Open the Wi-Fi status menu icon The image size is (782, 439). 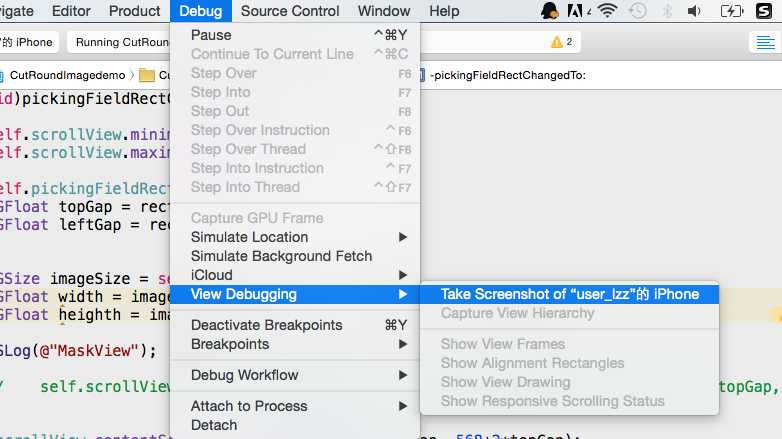point(607,10)
